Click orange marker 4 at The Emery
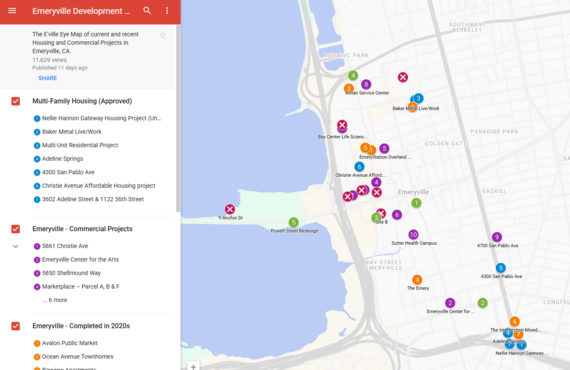570x370 pixels. [417, 279]
